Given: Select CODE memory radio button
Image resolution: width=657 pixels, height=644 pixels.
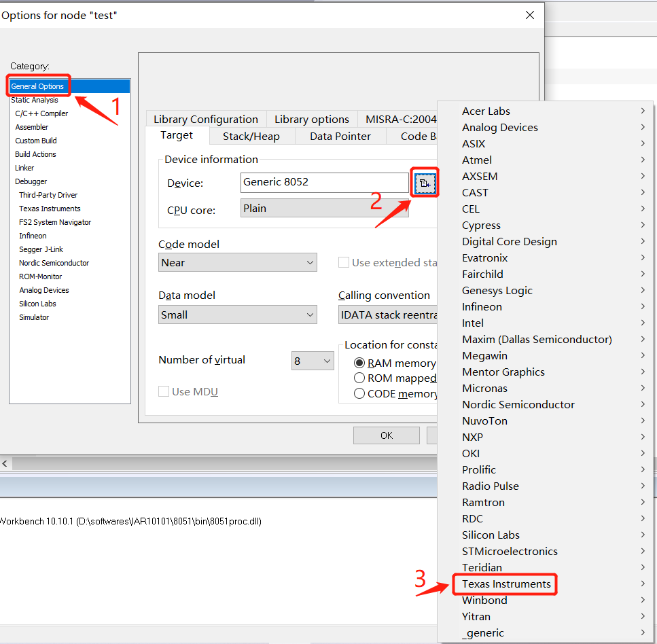Looking at the screenshot, I should point(359,393).
